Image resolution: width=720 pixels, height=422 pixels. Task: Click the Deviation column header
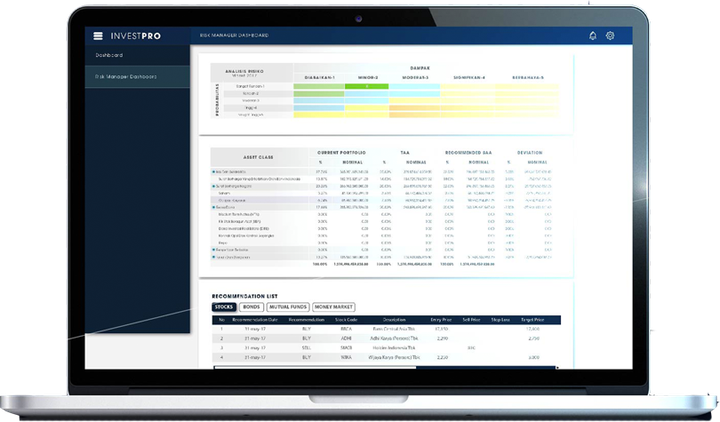tap(530, 152)
